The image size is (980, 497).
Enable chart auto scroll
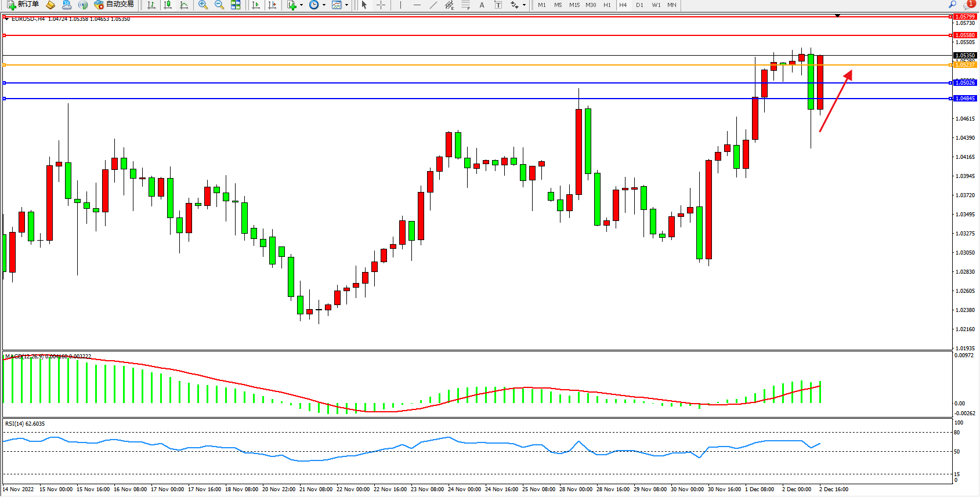tap(256, 5)
